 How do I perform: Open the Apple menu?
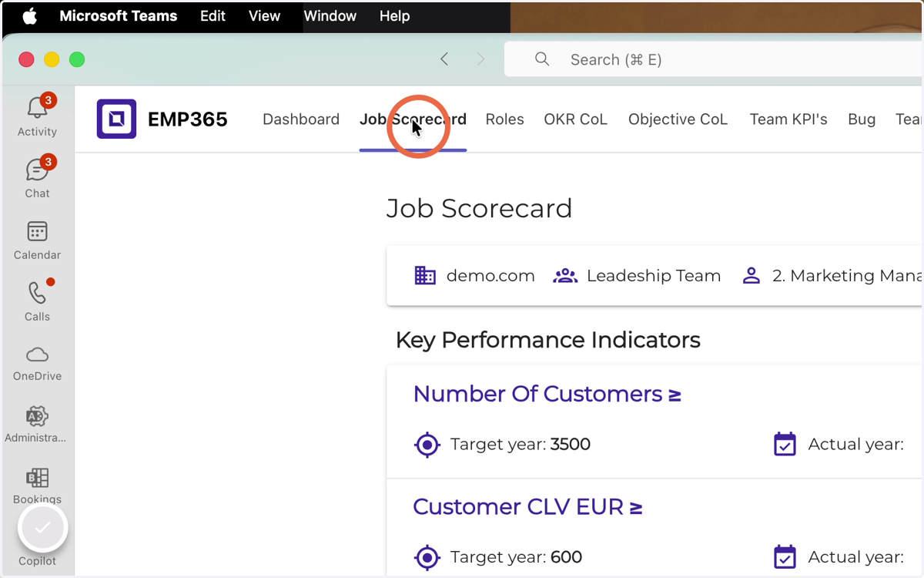[x=29, y=16]
